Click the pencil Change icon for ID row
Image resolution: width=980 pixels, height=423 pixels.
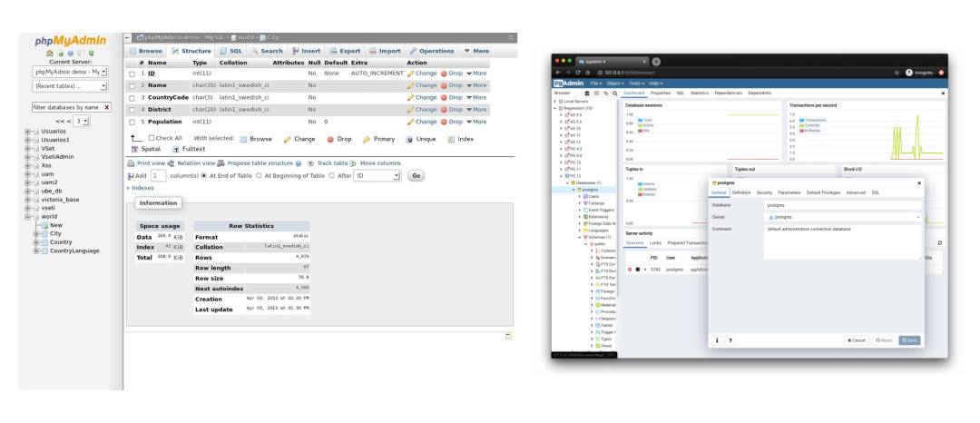411,74
